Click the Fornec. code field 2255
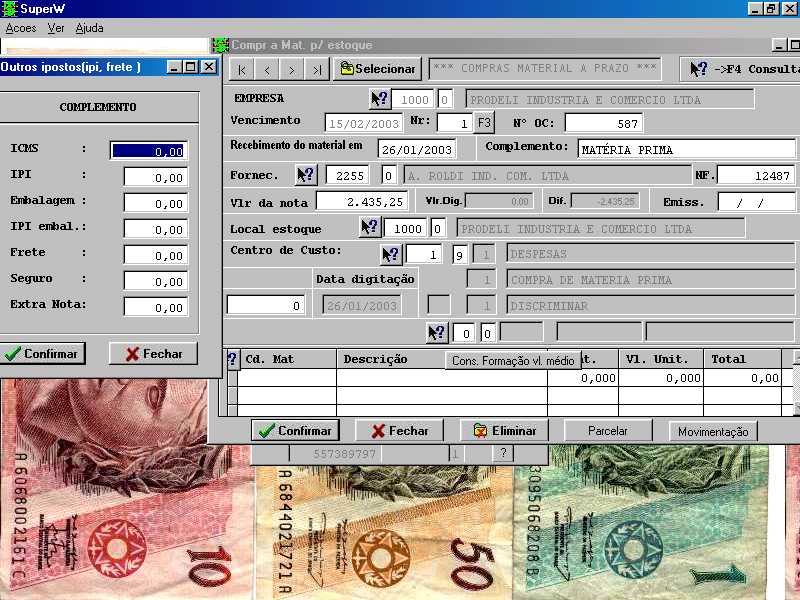The image size is (800, 600). coord(349,176)
